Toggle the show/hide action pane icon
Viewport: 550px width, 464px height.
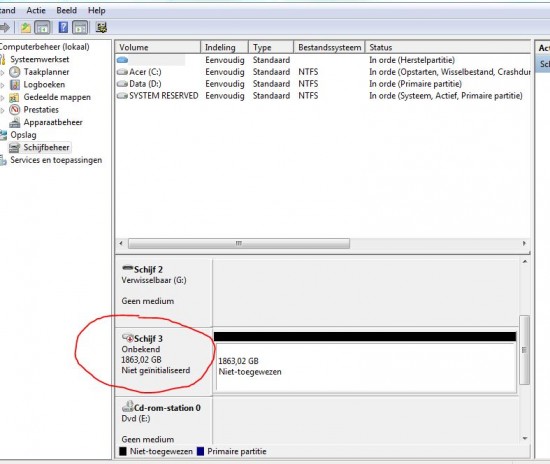(x=80, y=27)
